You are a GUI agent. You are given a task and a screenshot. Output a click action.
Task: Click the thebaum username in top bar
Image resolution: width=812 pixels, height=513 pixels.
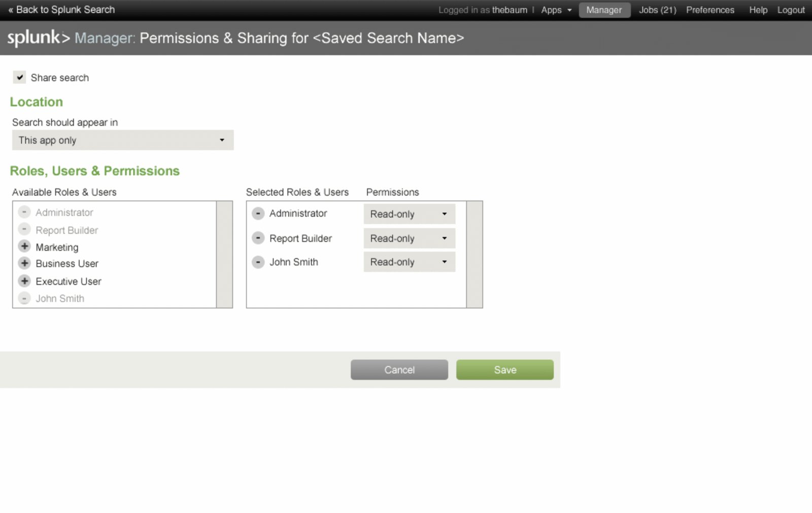pos(510,10)
